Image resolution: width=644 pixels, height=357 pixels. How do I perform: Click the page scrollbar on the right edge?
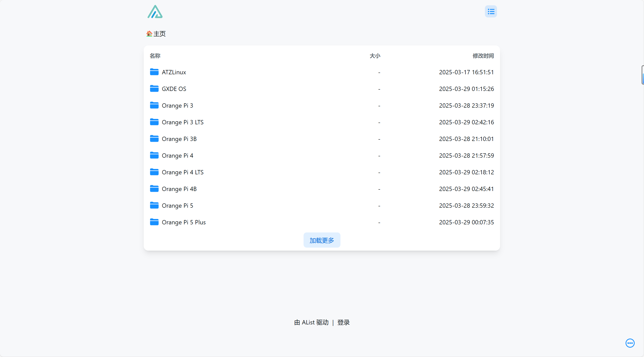[642, 75]
